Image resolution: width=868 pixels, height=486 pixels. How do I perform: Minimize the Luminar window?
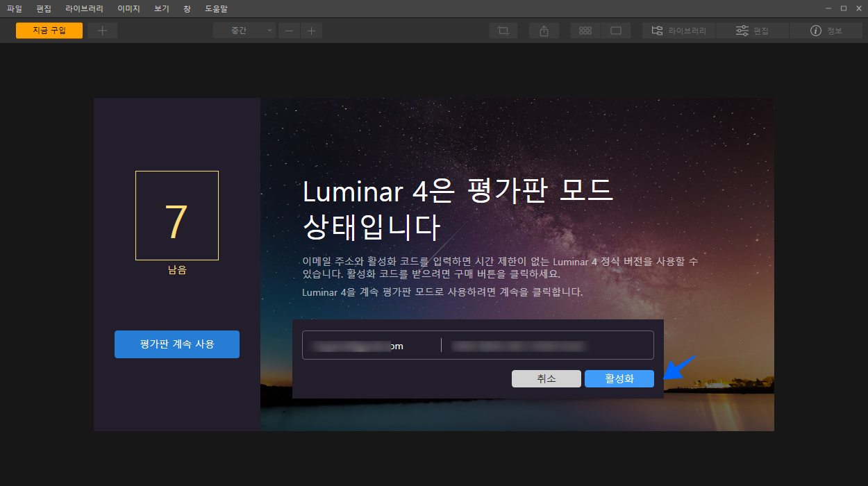828,8
